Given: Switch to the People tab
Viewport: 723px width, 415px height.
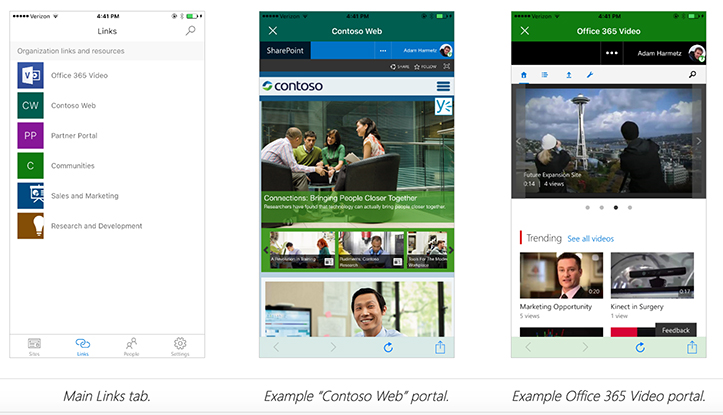Looking at the screenshot, I should coord(131,347).
